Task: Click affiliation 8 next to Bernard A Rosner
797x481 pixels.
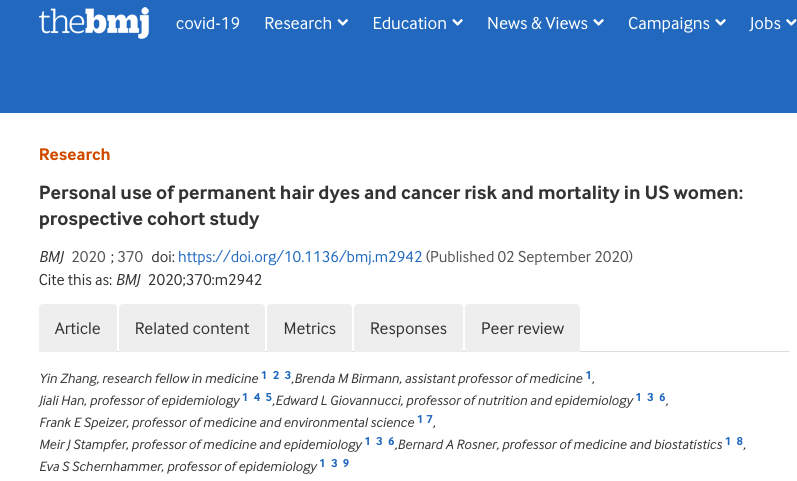Action: click(740, 441)
